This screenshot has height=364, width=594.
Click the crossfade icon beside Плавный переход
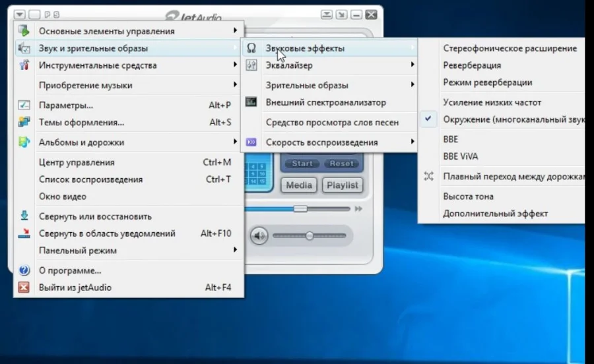coord(428,176)
